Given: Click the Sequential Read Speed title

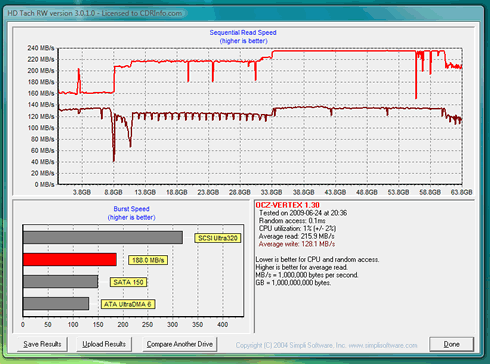Looking at the screenshot, I should coord(243,33).
